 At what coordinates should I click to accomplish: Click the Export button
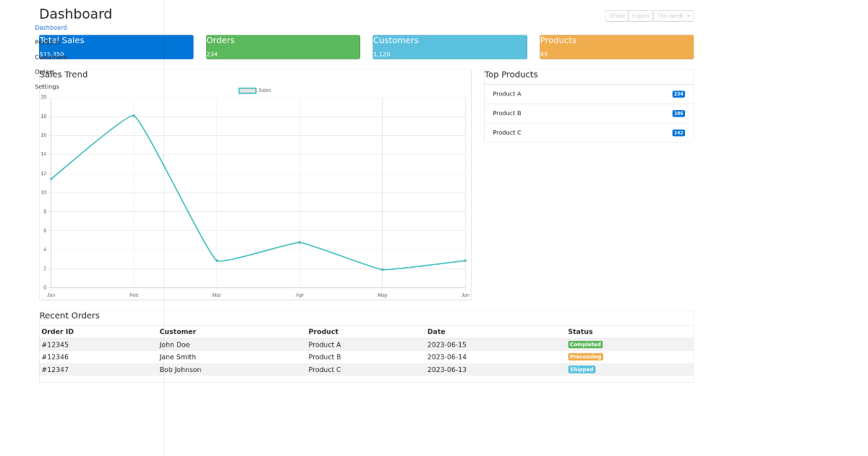(639, 15)
